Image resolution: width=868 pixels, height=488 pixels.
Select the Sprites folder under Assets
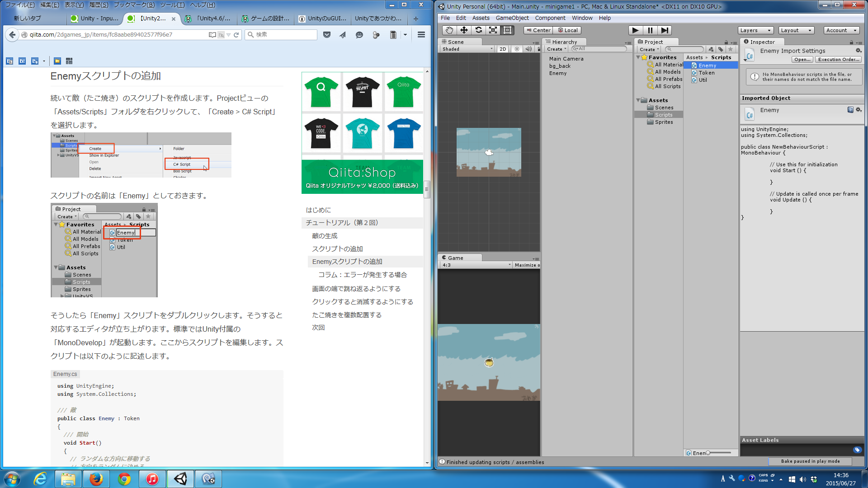point(664,122)
